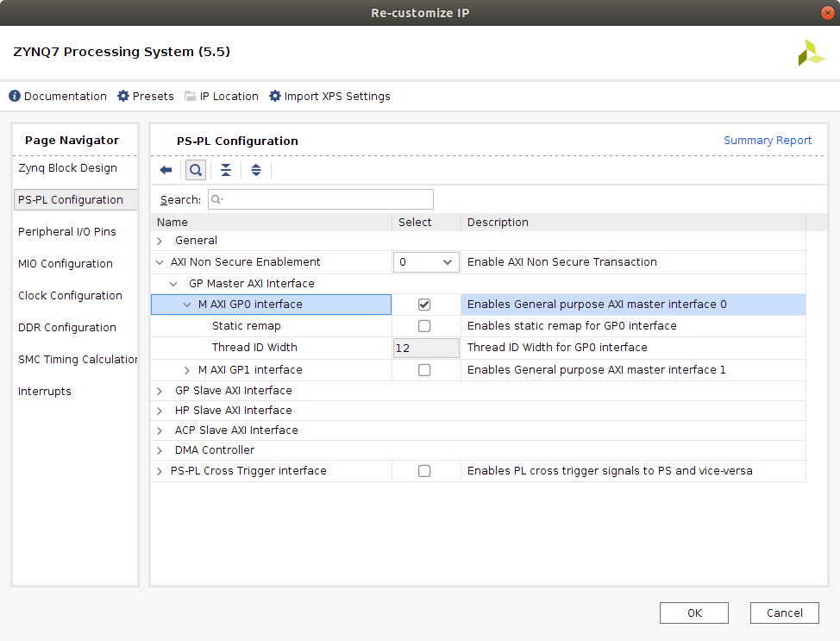This screenshot has height=641, width=840.
Task: Click the Import XPS Settings label
Action: coord(337,97)
